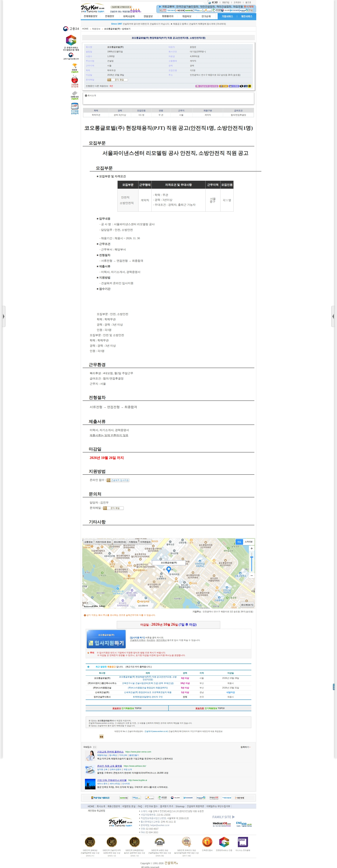Share the posting via the KakaoTalk icon
Screen dimensions: 337x868
click(x=250, y=86)
